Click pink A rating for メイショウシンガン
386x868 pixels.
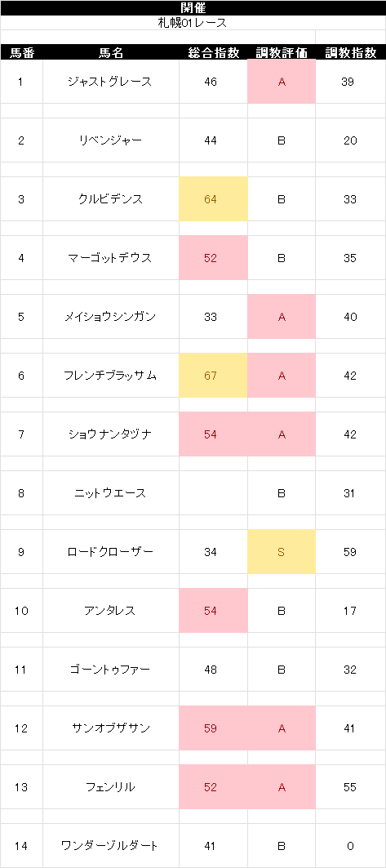click(x=282, y=317)
